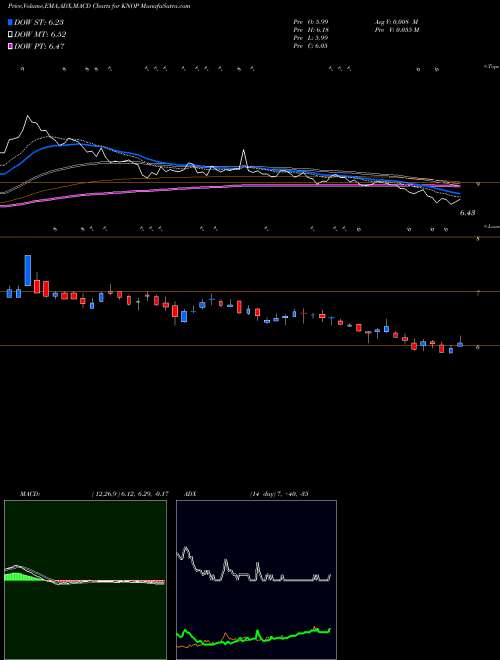Open the green MACD indicator chart

tap(85, 580)
